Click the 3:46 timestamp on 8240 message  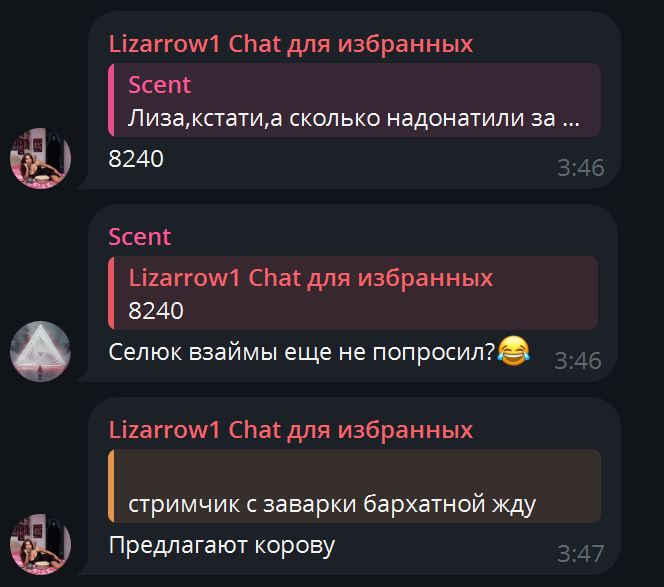click(x=581, y=168)
